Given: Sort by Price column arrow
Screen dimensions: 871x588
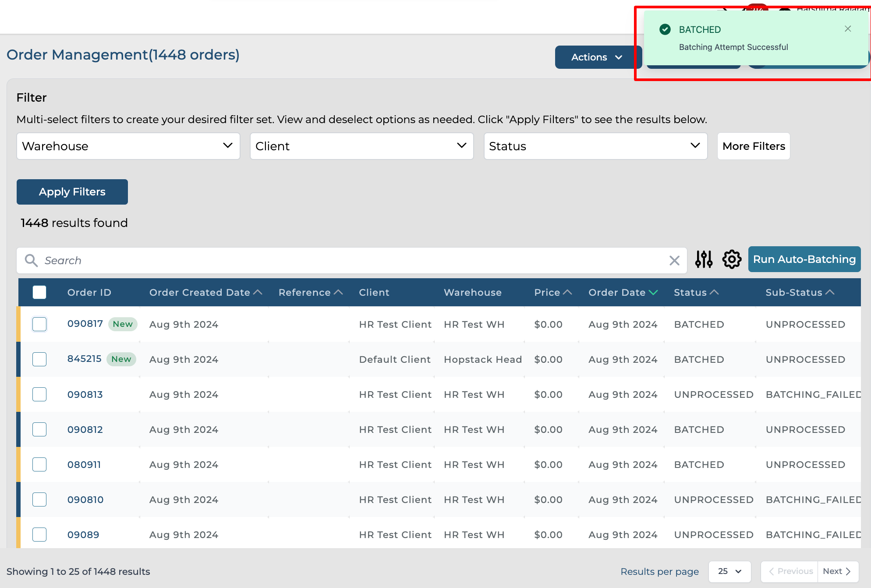Looking at the screenshot, I should click(567, 292).
